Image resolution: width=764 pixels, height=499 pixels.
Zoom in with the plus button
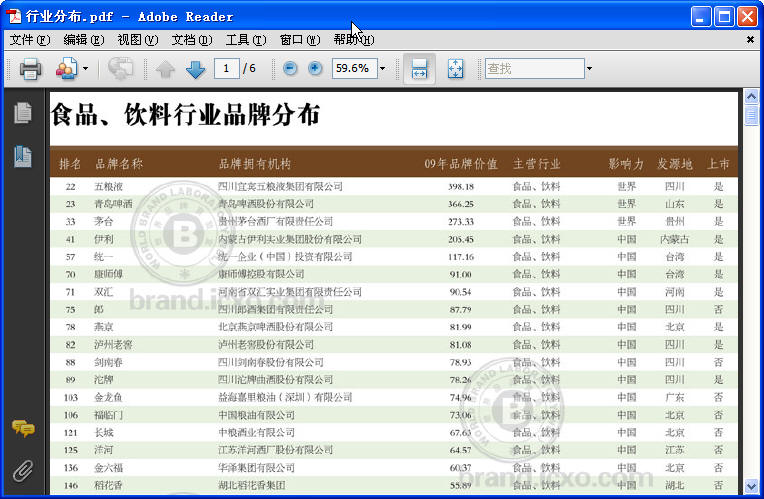coord(315,68)
